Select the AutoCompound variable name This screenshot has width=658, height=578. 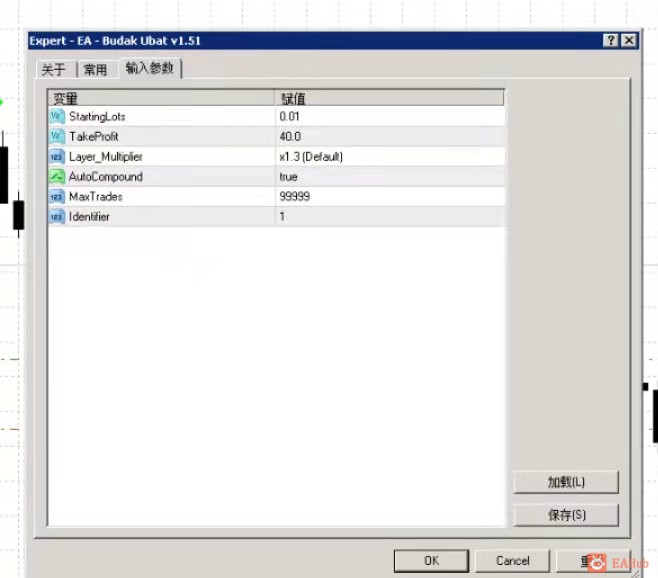point(106,177)
